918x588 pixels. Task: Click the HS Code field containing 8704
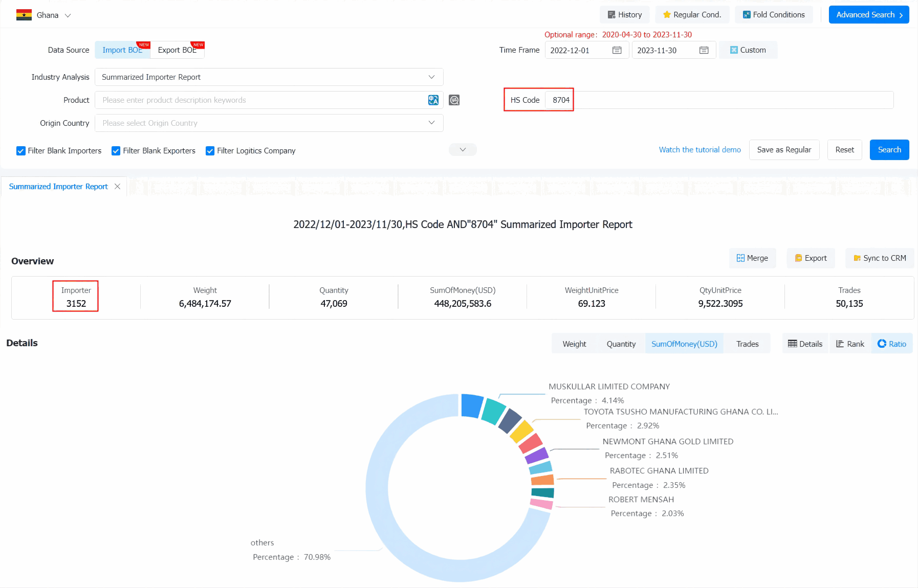tap(719, 100)
